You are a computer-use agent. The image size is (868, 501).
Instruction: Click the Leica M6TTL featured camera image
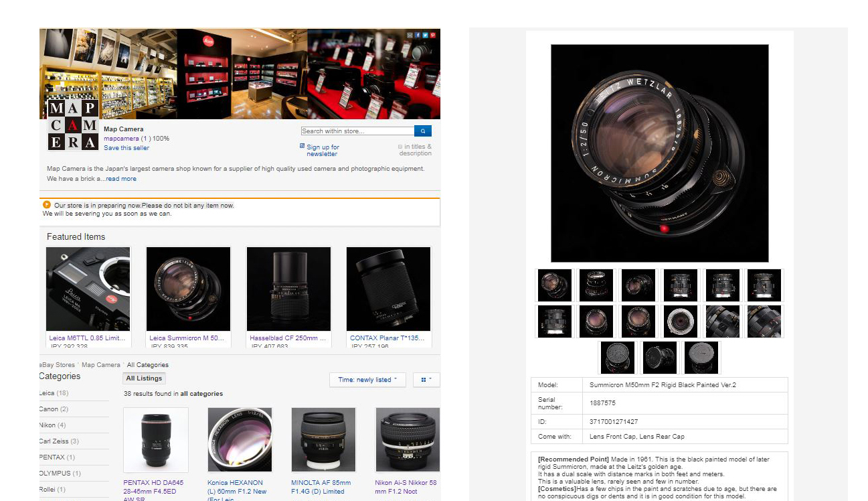click(88, 289)
